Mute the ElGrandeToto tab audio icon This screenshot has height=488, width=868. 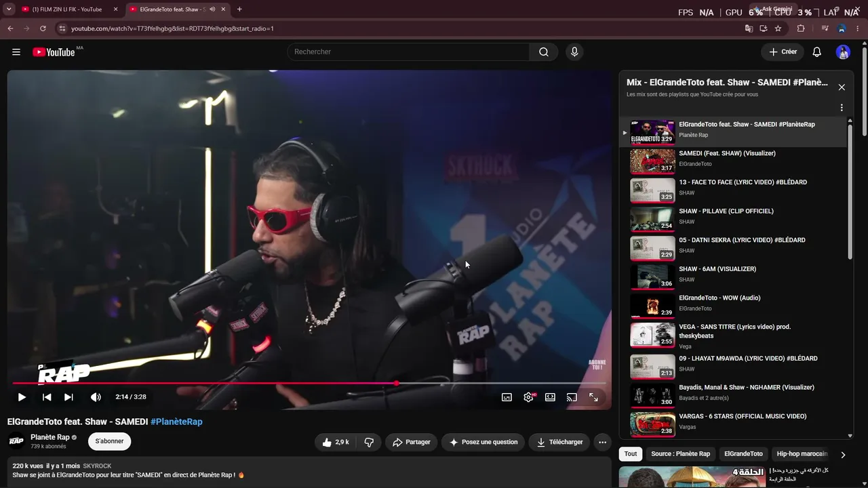(212, 9)
